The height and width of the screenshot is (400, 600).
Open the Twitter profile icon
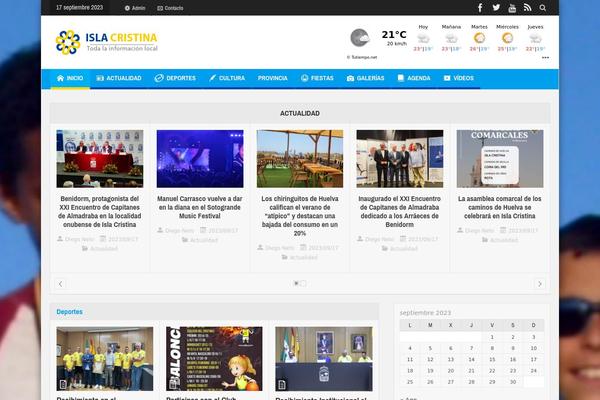pyautogui.click(x=496, y=8)
